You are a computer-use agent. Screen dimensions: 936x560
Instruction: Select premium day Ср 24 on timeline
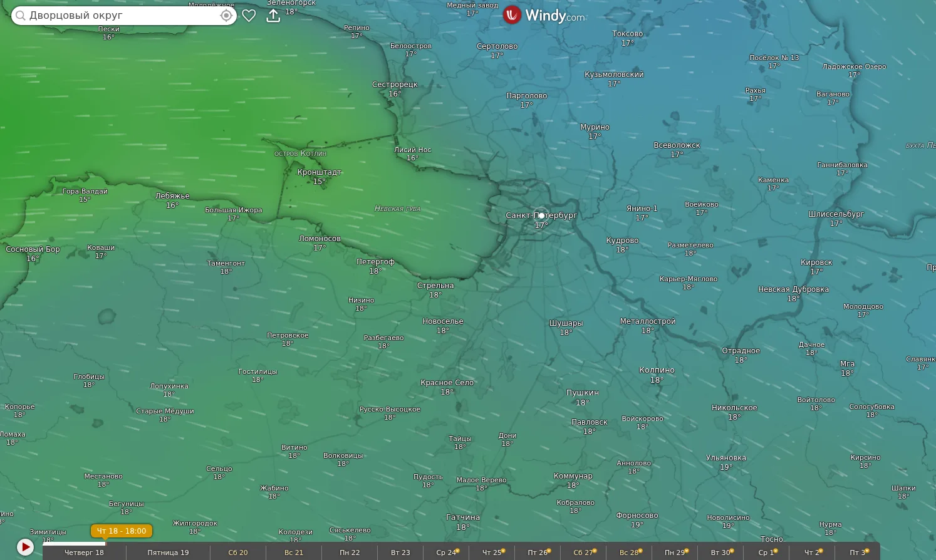447,552
